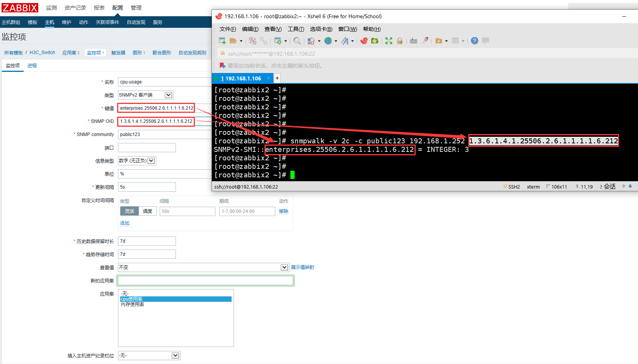
Task: Click the H3C_Switch breadcrumb link
Action: click(x=42, y=53)
